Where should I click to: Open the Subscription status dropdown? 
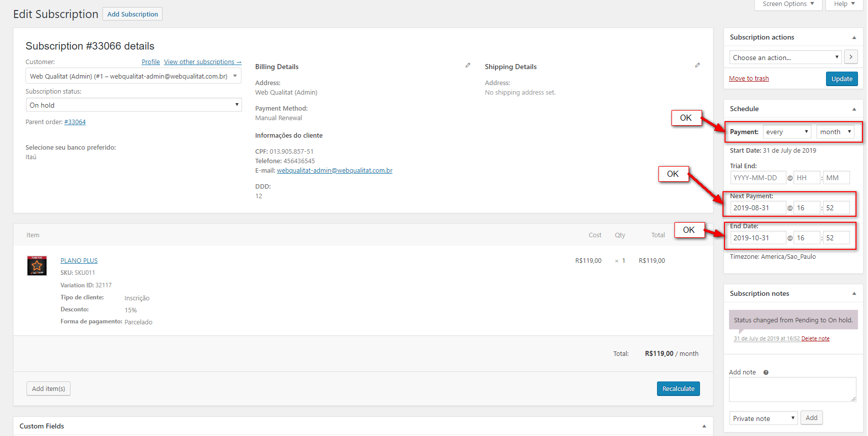pos(133,105)
